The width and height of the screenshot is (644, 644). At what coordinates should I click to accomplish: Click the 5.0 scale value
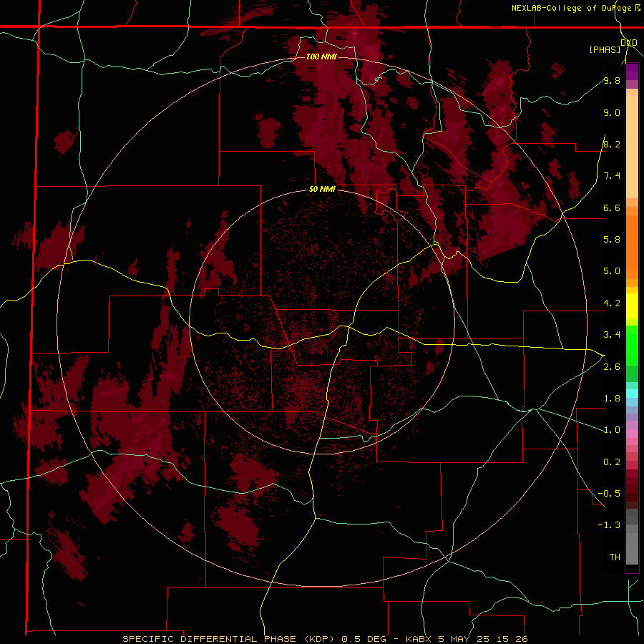[612, 271]
